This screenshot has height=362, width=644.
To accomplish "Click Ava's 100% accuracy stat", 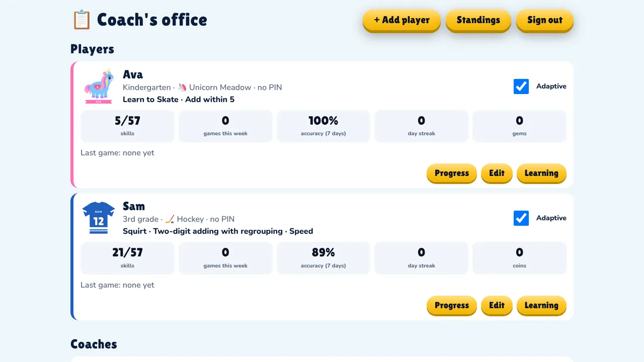I will pyautogui.click(x=324, y=126).
